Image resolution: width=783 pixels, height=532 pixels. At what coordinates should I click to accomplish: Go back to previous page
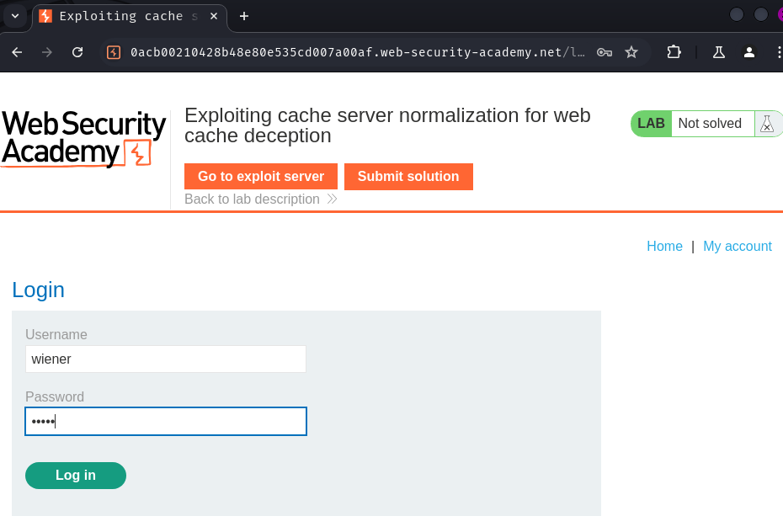(17, 52)
